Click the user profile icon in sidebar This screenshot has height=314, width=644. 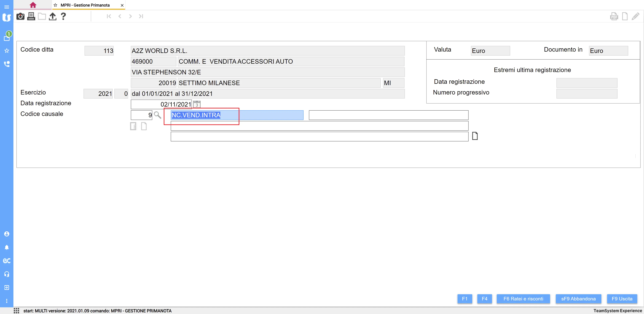7,234
